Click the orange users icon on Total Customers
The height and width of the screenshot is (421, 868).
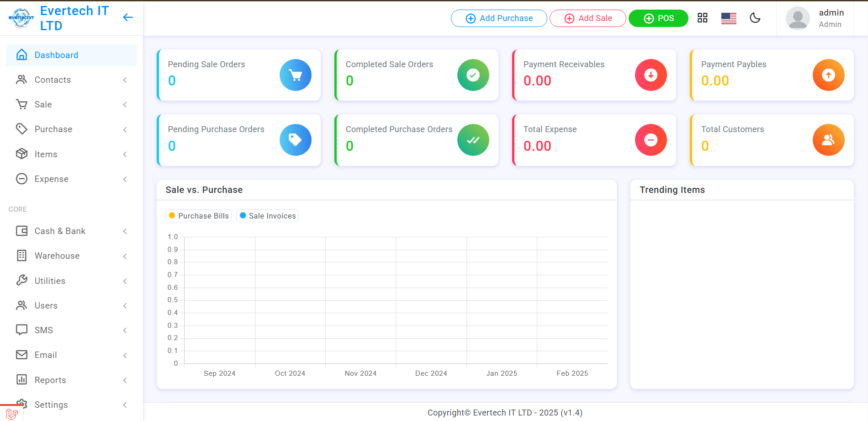point(828,140)
